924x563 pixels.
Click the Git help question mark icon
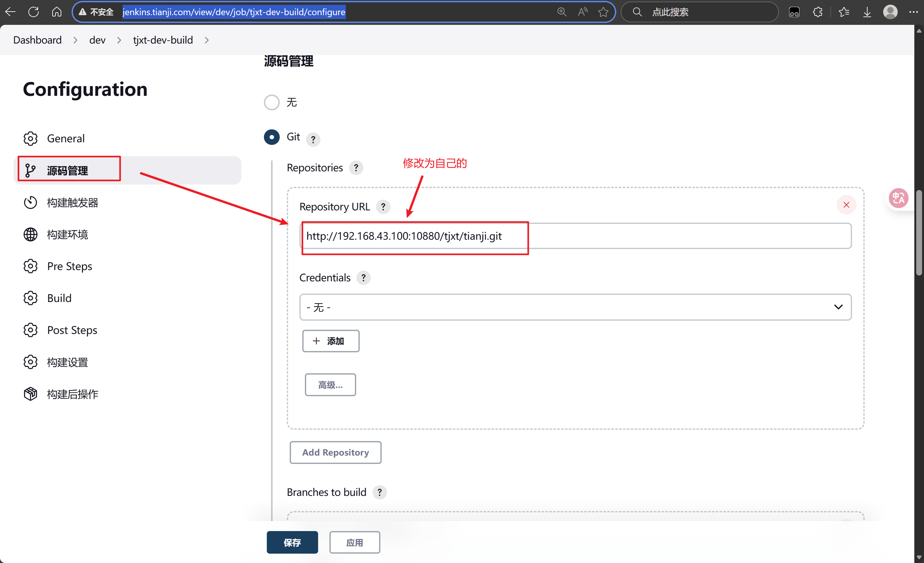(x=313, y=139)
